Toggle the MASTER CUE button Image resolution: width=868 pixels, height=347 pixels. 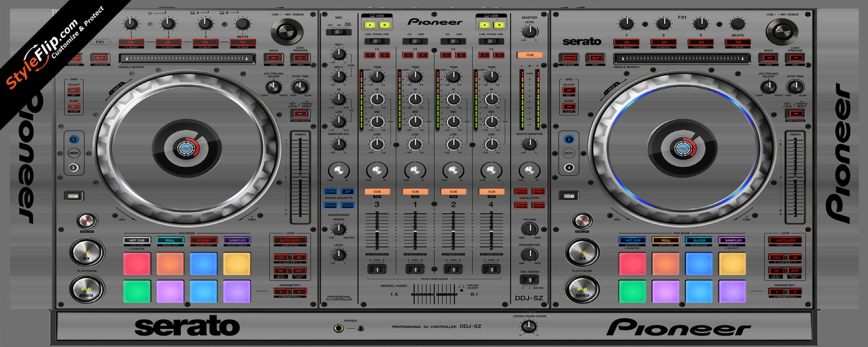click(529, 55)
